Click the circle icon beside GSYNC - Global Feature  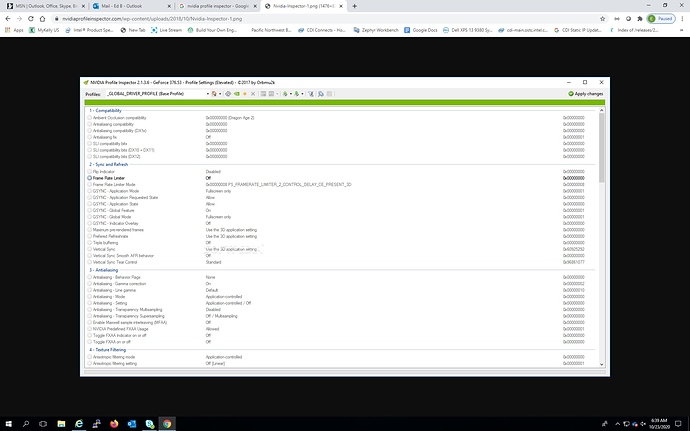click(x=89, y=210)
